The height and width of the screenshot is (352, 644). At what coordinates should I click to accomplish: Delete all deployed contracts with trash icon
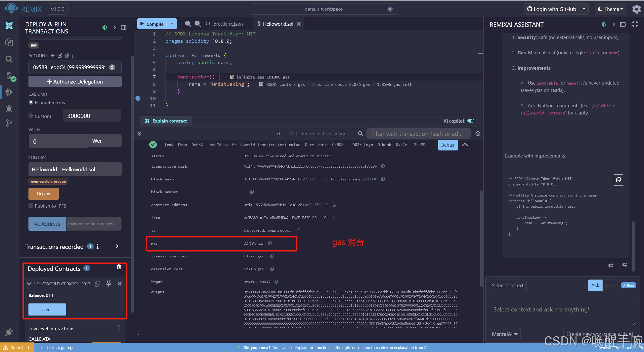point(119,267)
